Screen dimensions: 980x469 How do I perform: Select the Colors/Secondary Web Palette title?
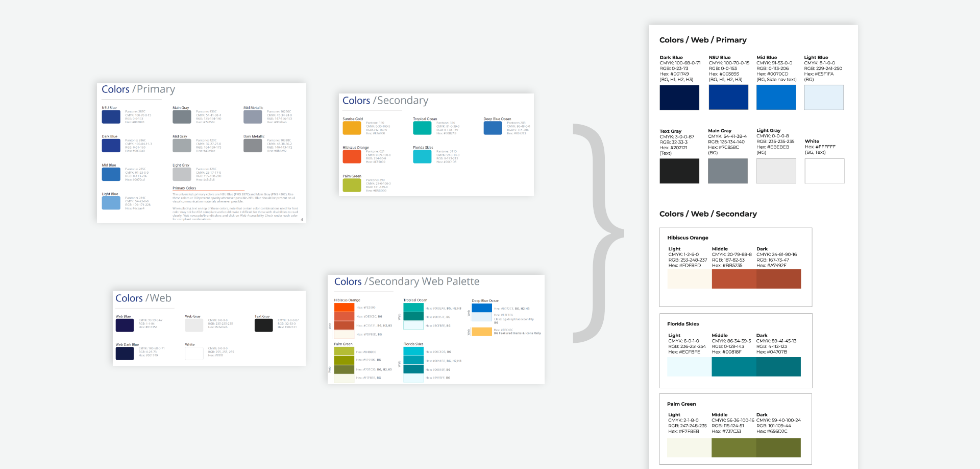[406, 282]
